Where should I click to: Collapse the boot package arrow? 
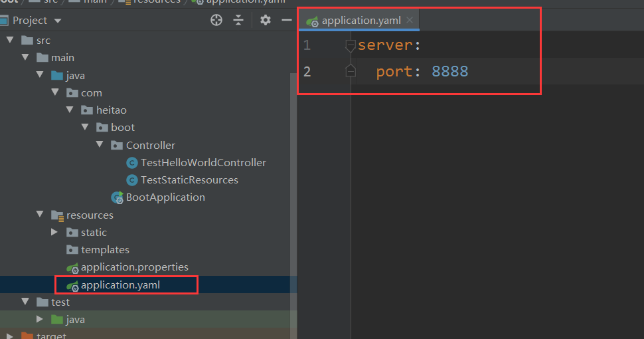click(85, 127)
